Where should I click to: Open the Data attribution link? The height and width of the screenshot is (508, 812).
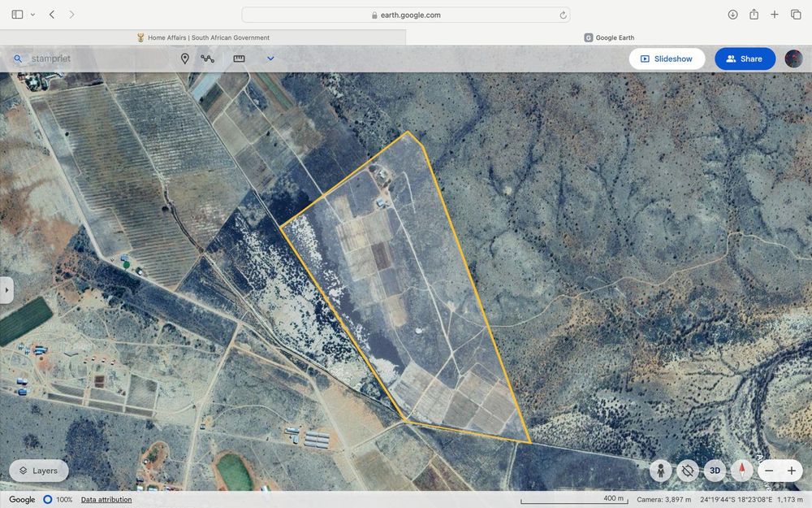coord(106,500)
